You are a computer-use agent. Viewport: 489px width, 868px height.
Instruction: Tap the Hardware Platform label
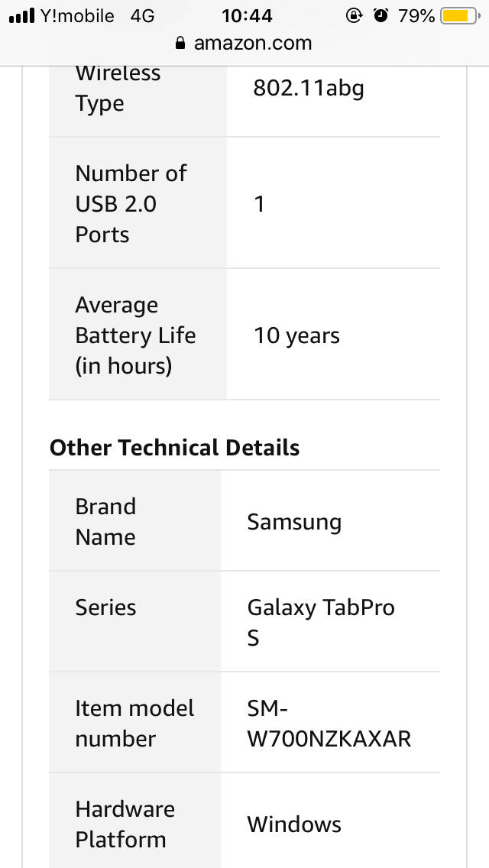[125, 824]
